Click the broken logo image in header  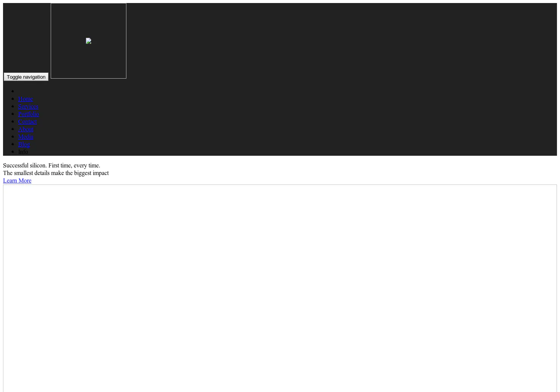(x=89, y=41)
